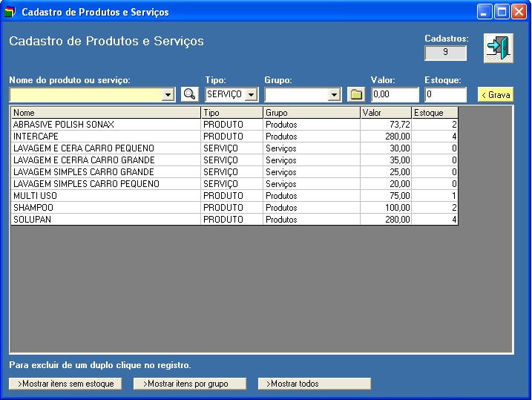532x400 pixels.
Task: Click the Valor input field
Action: pos(395,95)
